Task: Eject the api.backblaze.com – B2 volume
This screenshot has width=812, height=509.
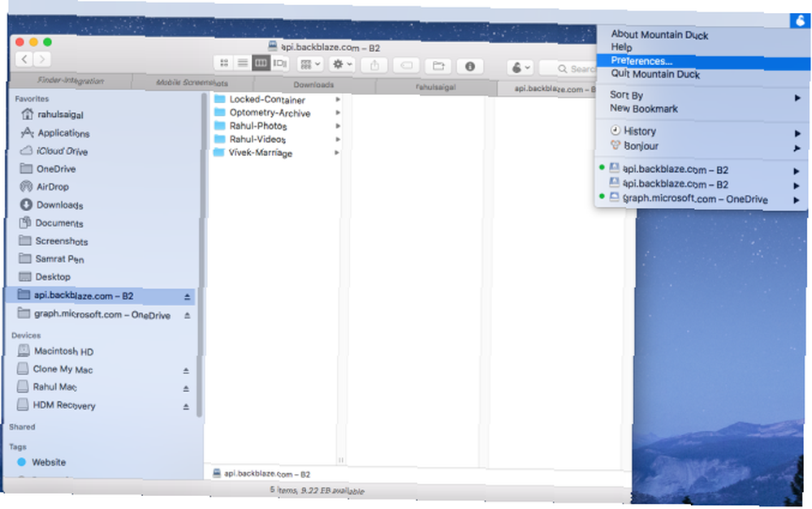Action: pyautogui.click(x=187, y=296)
